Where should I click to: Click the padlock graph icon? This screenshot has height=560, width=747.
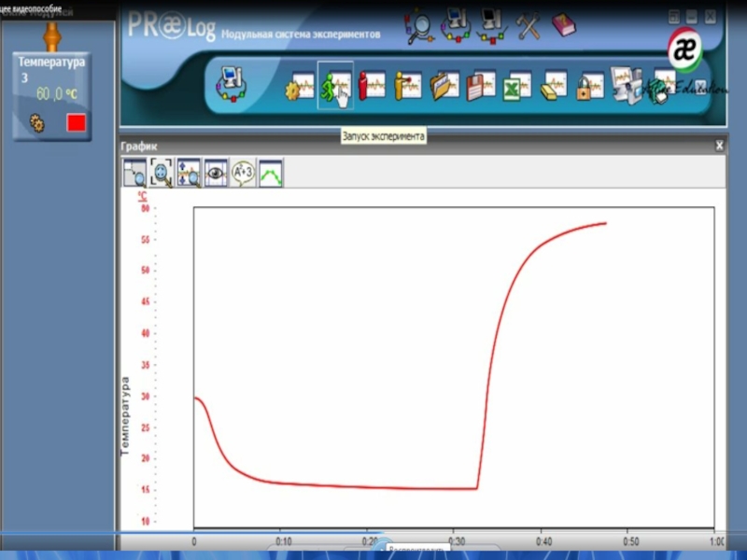pos(590,86)
